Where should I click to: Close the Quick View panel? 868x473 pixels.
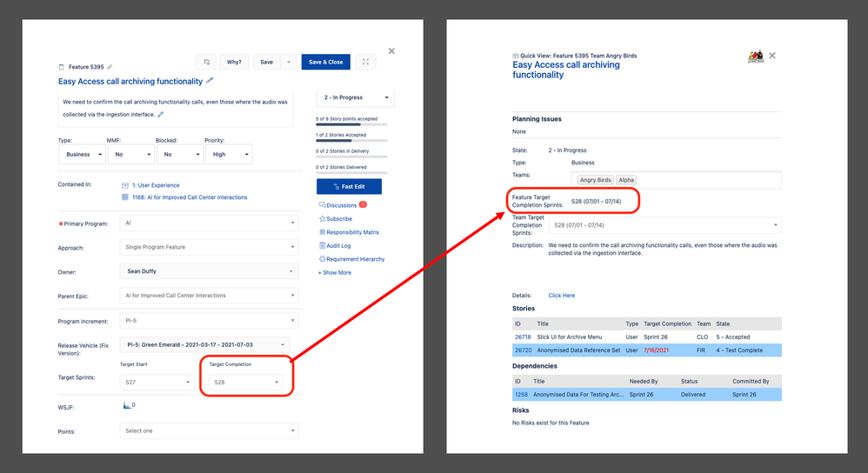[772, 56]
